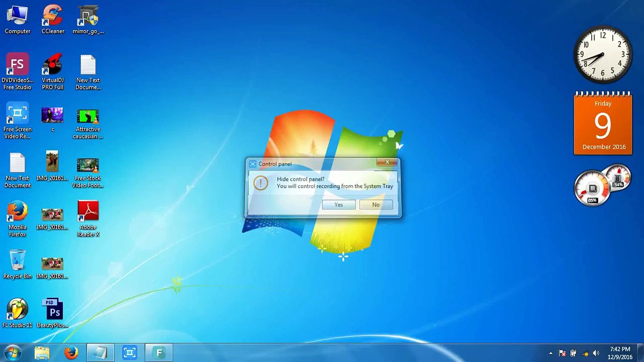The image size is (644, 362).
Task: Select the Free Screen Video Recorder desktop icon
Action: [17, 121]
